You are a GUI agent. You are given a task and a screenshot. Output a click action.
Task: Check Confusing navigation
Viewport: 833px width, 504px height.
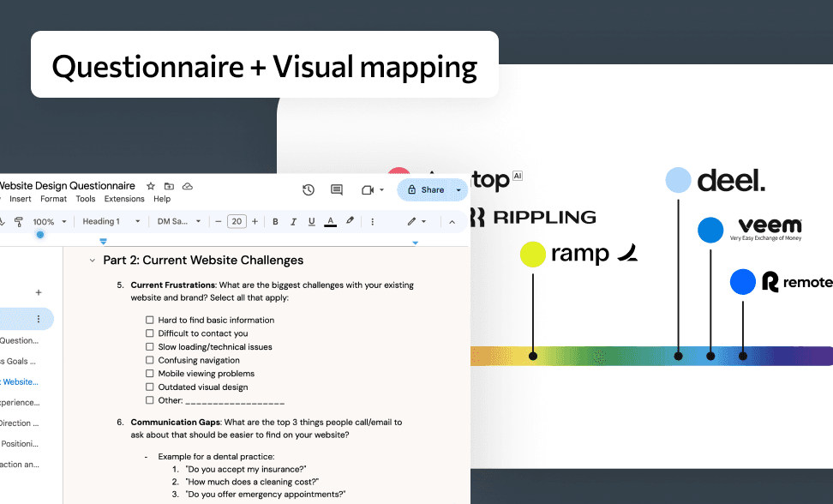click(150, 360)
